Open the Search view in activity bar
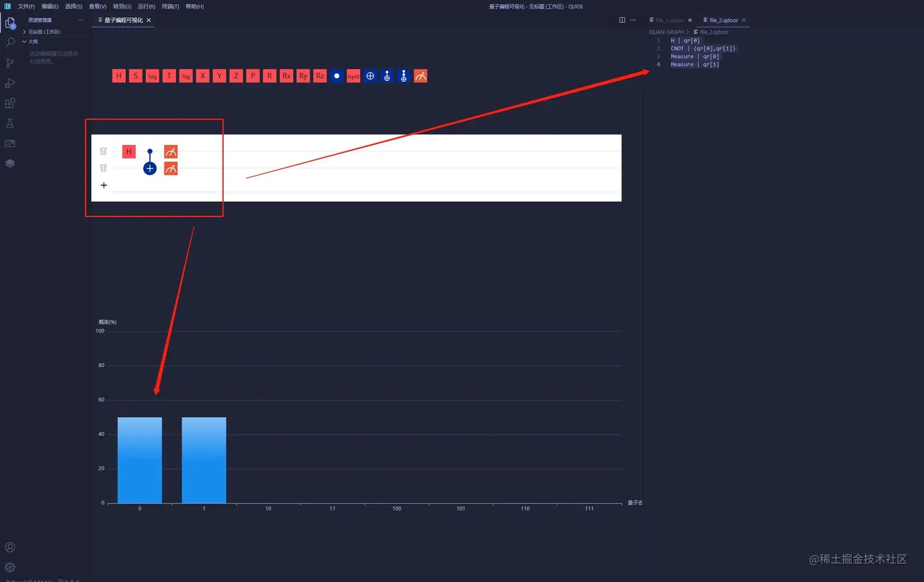Viewport: 924px width, 582px height. click(10, 43)
